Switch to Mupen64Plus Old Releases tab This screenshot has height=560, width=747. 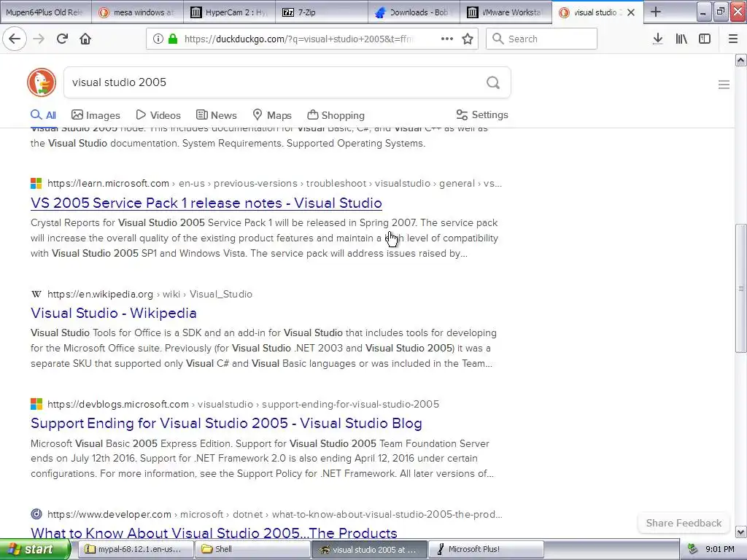46,12
